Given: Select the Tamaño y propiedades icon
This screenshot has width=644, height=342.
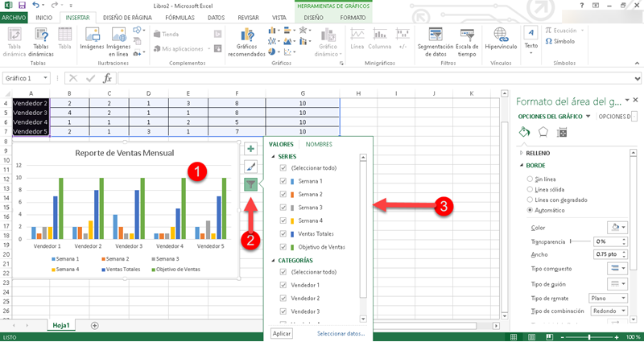Looking at the screenshot, I should pos(561,132).
